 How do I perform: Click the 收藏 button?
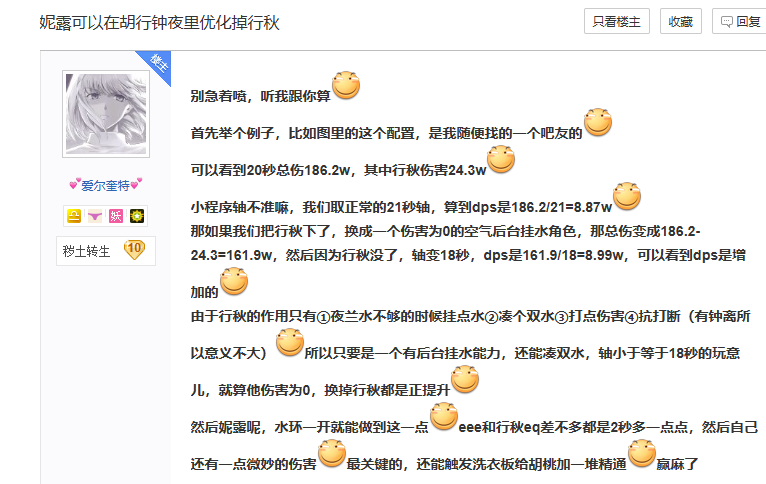tap(681, 21)
